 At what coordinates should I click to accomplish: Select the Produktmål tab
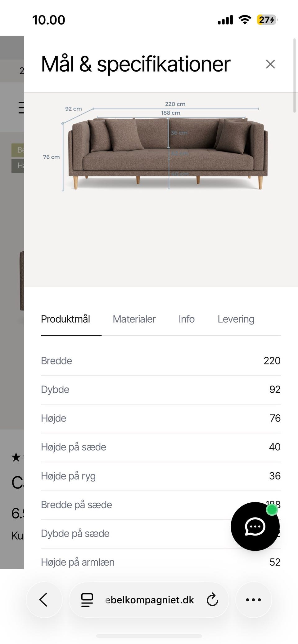coord(65,319)
